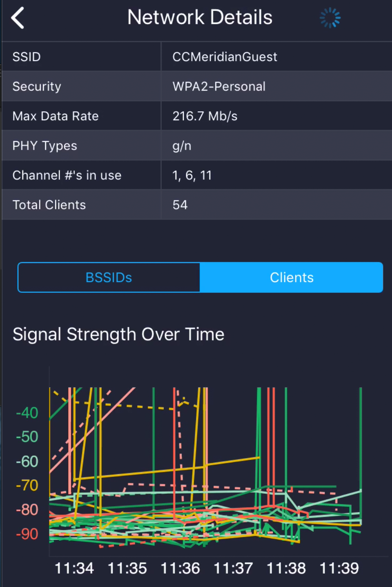
Task: Tap the Total Clients count 54
Action: (180, 205)
